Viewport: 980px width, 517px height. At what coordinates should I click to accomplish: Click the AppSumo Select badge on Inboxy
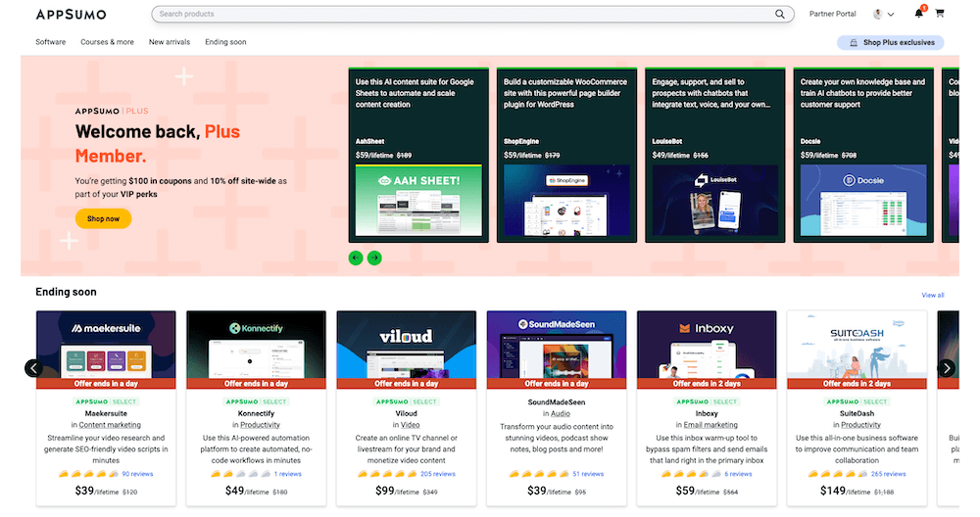707,401
